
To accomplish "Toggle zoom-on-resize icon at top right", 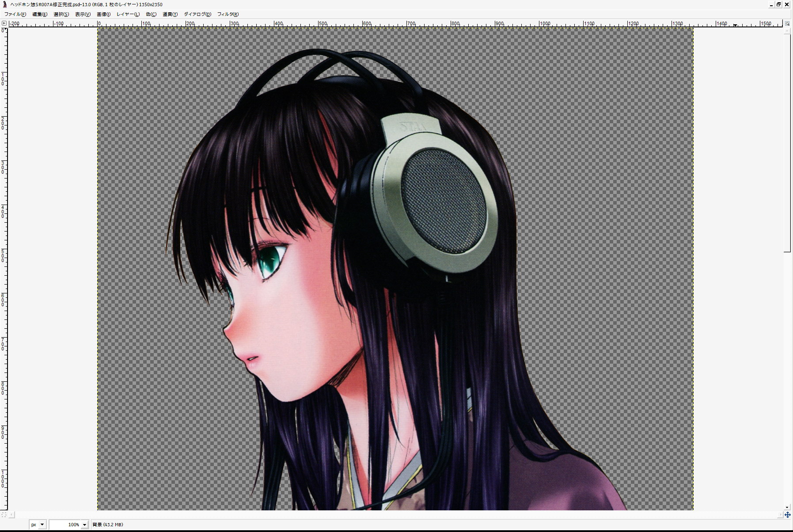I will point(787,23).
